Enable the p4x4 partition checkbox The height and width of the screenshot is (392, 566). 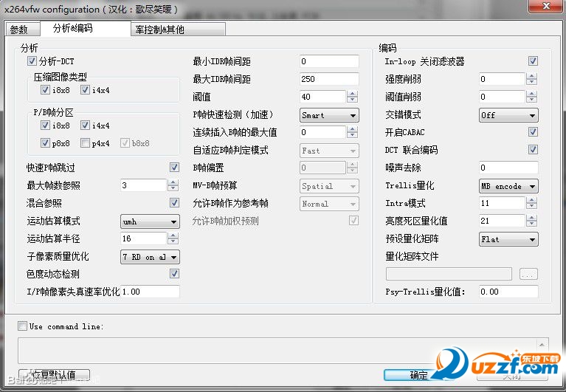click(x=85, y=143)
